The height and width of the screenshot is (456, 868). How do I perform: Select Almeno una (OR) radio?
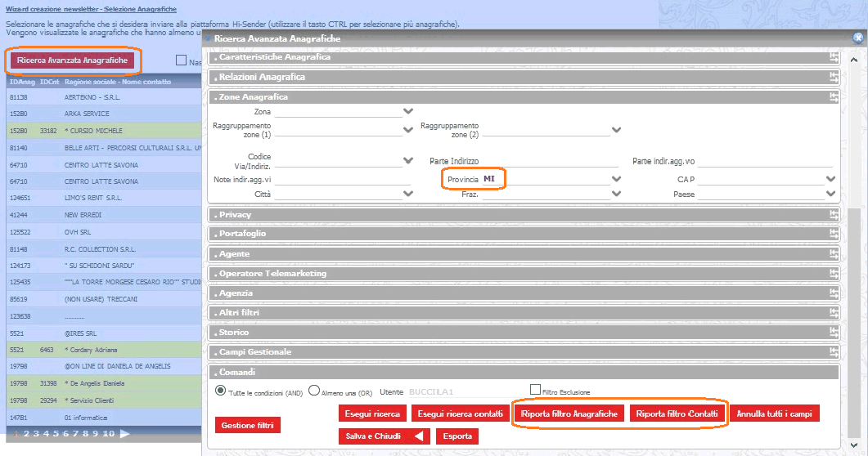(x=314, y=391)
